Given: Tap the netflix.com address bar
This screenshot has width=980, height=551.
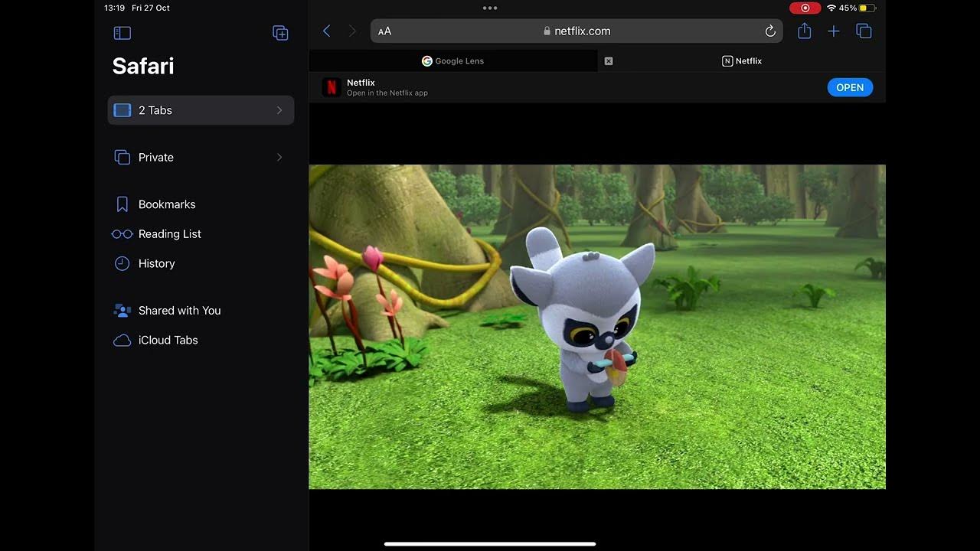Looking at the screenshot, I should coord(577,31).
